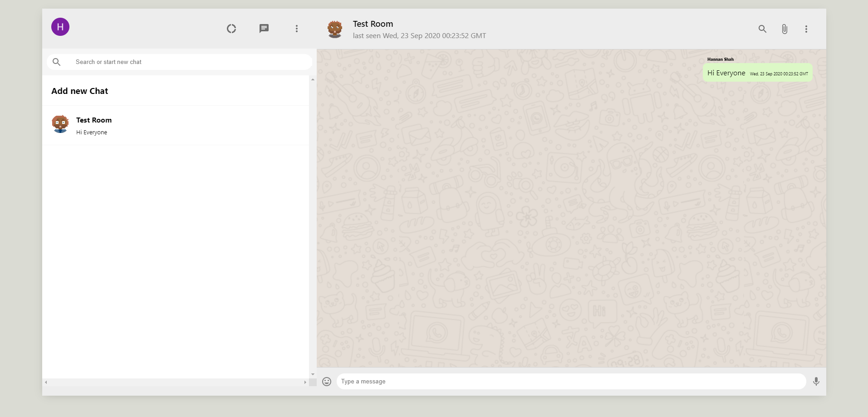
Task: Click the chat list scroll up arrow
Action: (313, 80)
